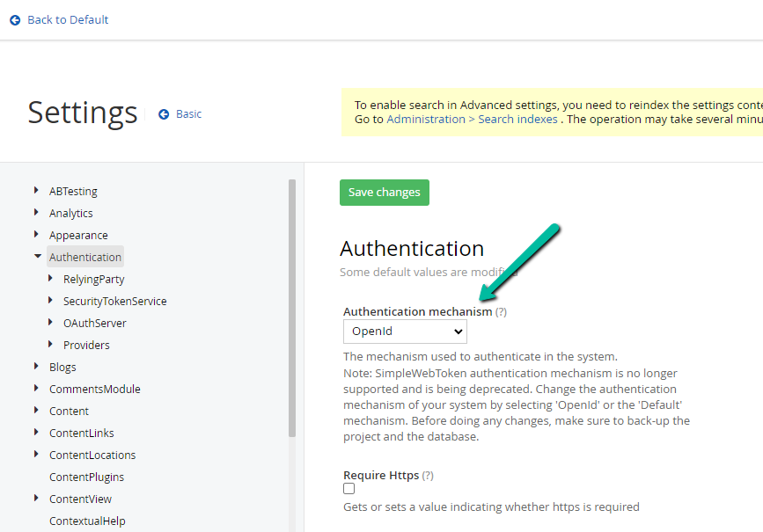Open the Search indexes link
This screenshot has width=763, height=532.
point(517,118)
